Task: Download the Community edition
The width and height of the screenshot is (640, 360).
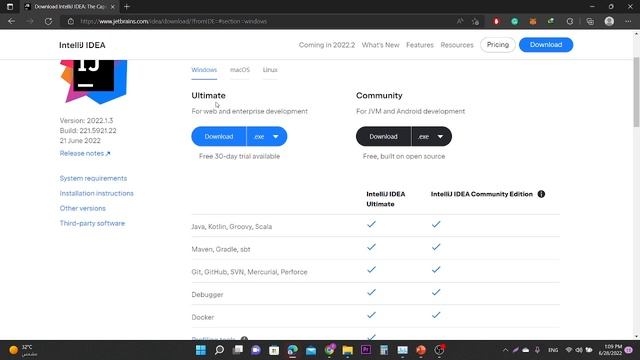Action: pyautogui.click(x=383, y=136)
